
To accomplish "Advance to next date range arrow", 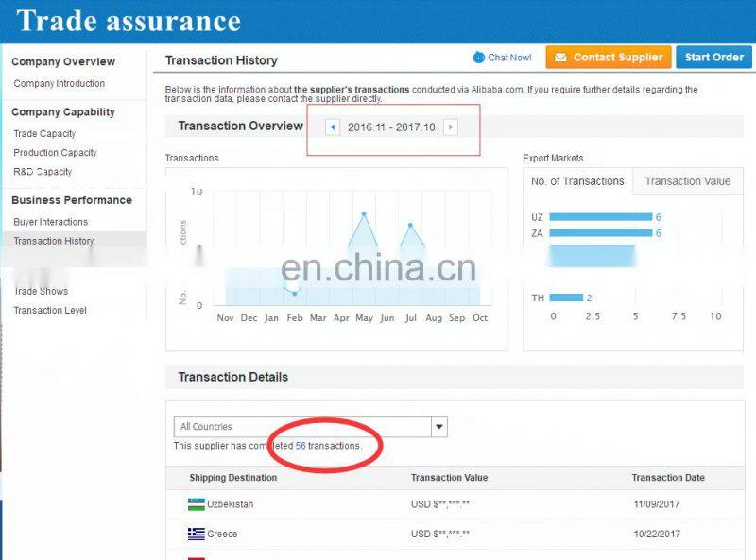I will (451, 127).
